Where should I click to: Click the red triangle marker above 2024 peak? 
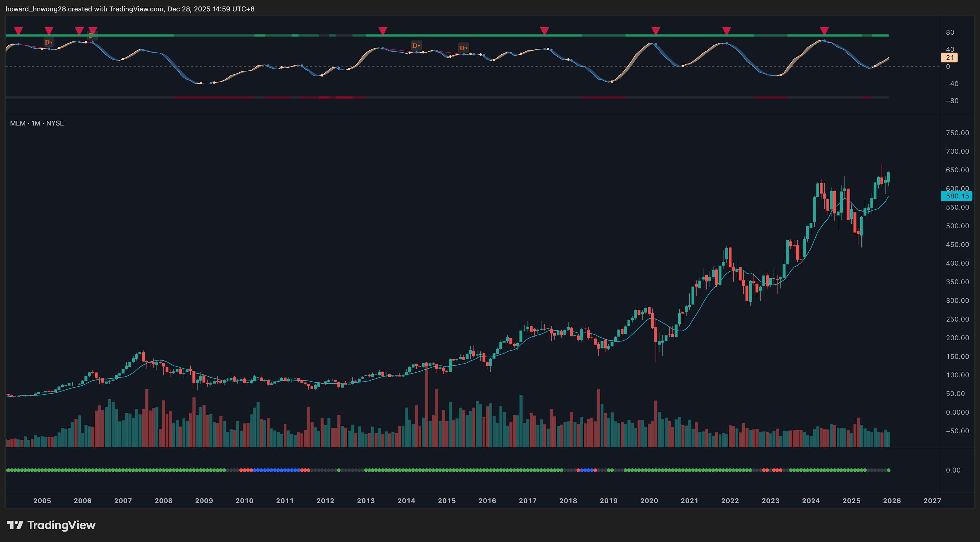point(824,30)
